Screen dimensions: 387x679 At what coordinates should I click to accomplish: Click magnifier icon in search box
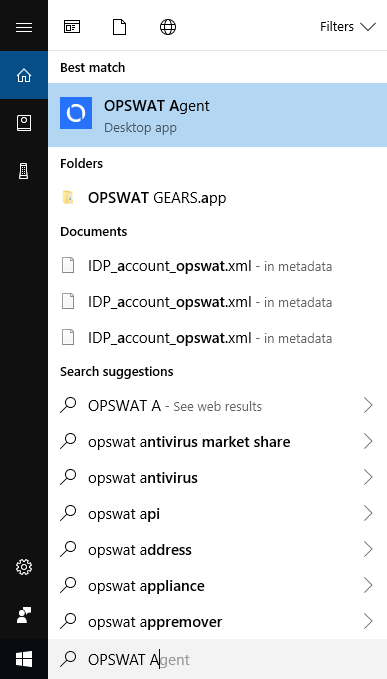pyautogui.click(x=68, y=659)
